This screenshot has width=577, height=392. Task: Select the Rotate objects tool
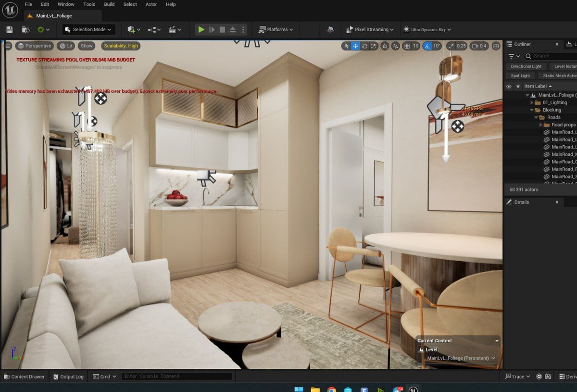(x=365, y=46)
